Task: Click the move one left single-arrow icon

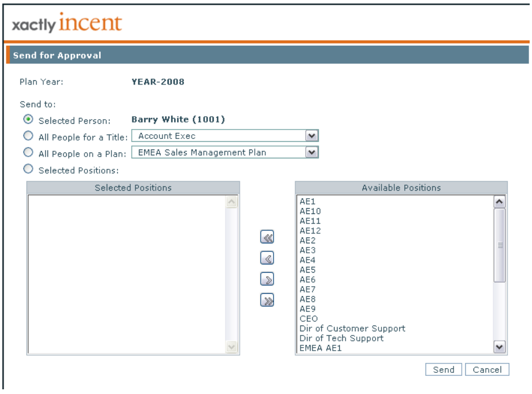Action: 267,258
